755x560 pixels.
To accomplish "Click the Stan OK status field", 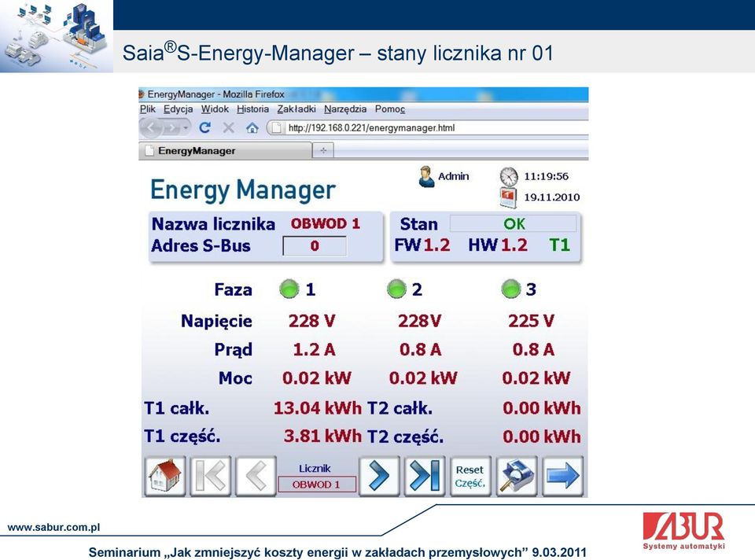I will tap(514, 224).
